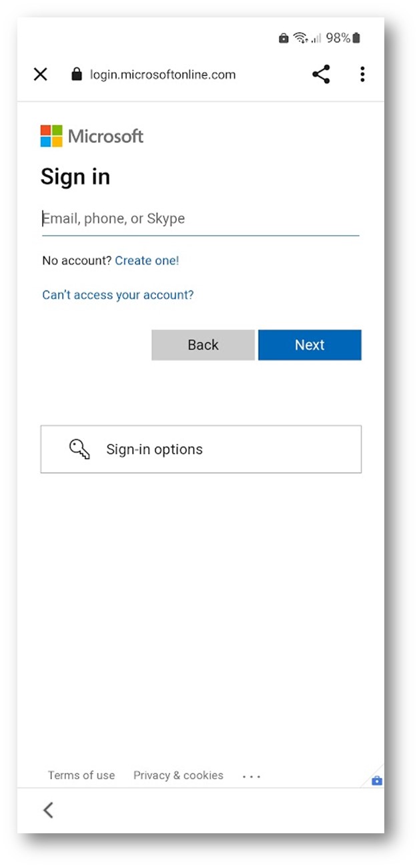Tap the blue Next button
Viewport: 419px width, 868px height.
point(310,345)
